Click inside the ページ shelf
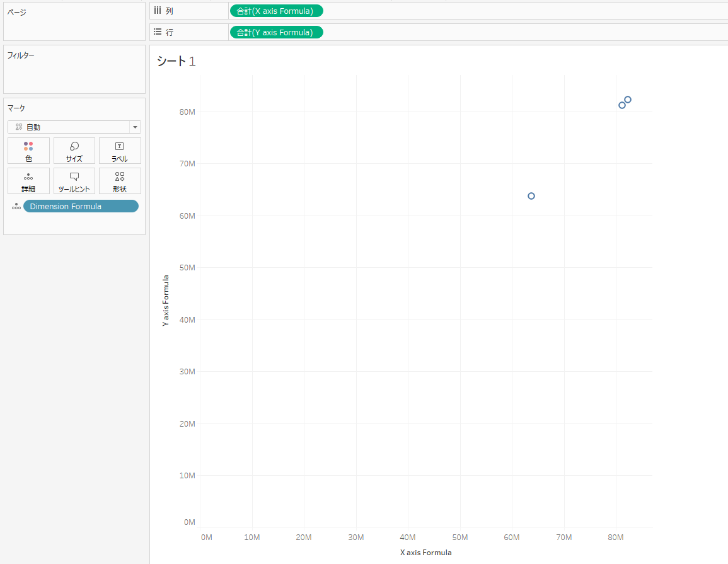This screenshot has height=564, width=728. tap(74, 26)
